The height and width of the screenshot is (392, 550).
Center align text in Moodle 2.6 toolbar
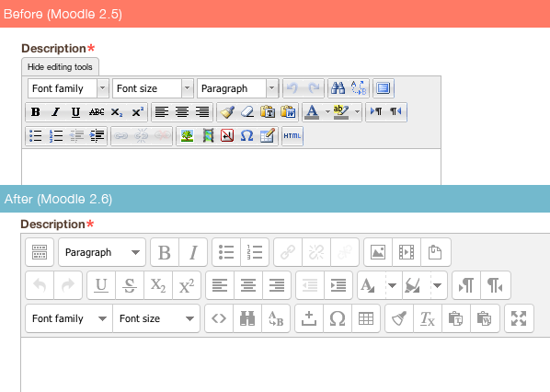tap(248, 285)
